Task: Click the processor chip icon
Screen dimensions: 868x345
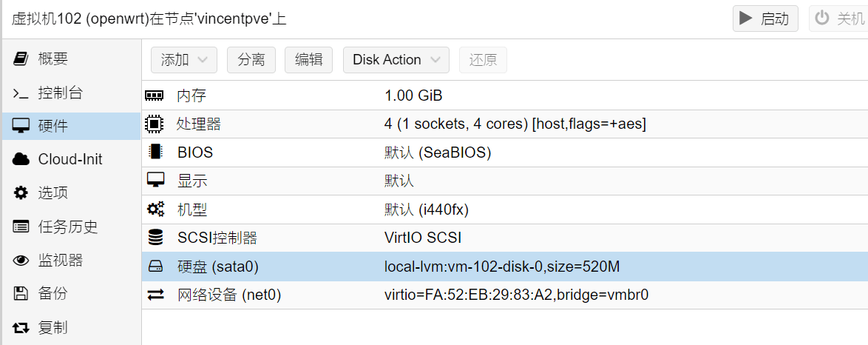Action: [155, 124]
